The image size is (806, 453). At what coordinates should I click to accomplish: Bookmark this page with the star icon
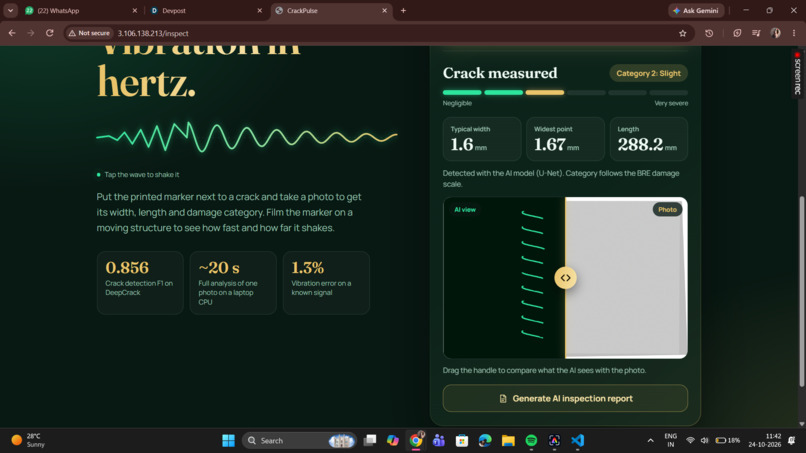point(683,33)
